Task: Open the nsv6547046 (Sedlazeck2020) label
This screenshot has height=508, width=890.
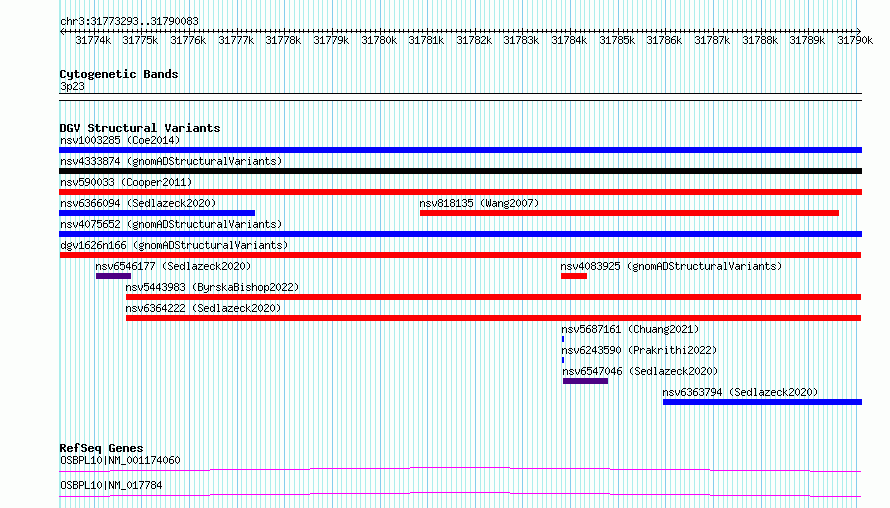Action: [640, 371]
